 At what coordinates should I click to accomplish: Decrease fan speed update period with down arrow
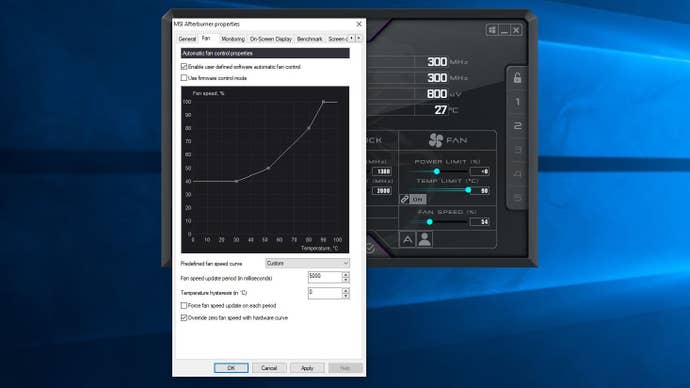pos(345,280)
